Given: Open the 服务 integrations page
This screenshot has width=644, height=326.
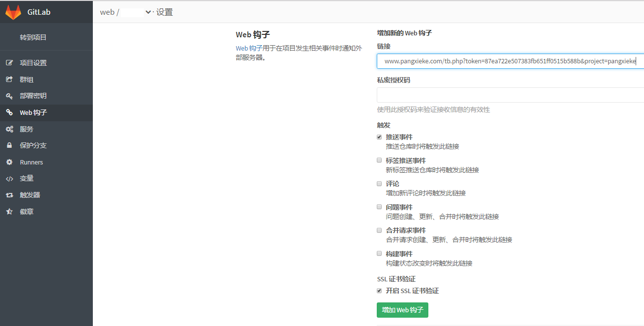Looking at the screenshot, I should point(26,129).
